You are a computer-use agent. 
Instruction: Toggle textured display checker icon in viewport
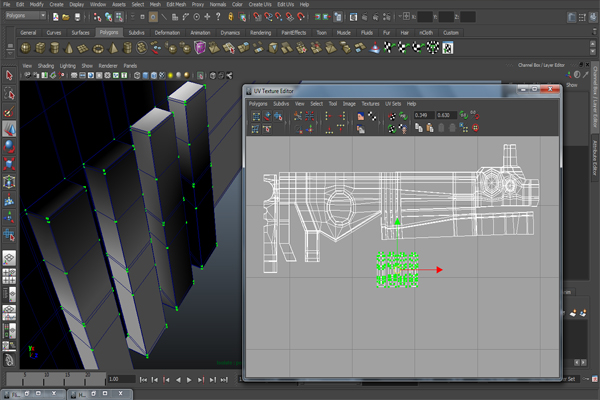point(162,75)
